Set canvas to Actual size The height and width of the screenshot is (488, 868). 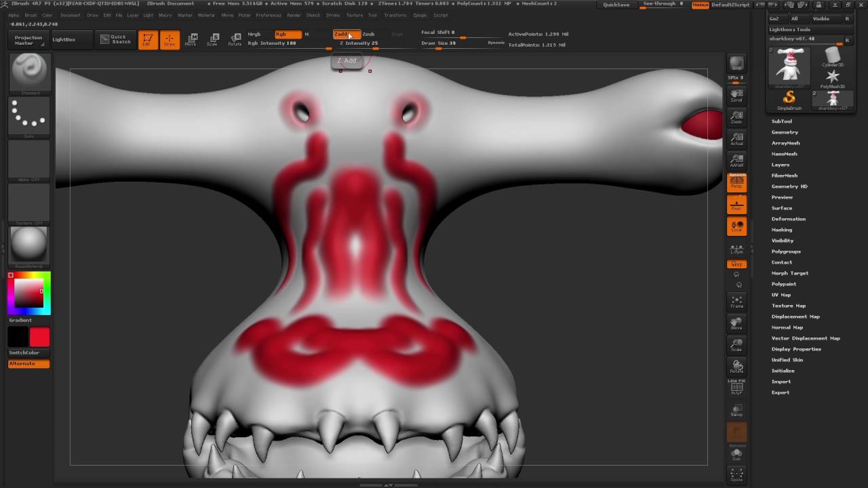click(736, 140)
